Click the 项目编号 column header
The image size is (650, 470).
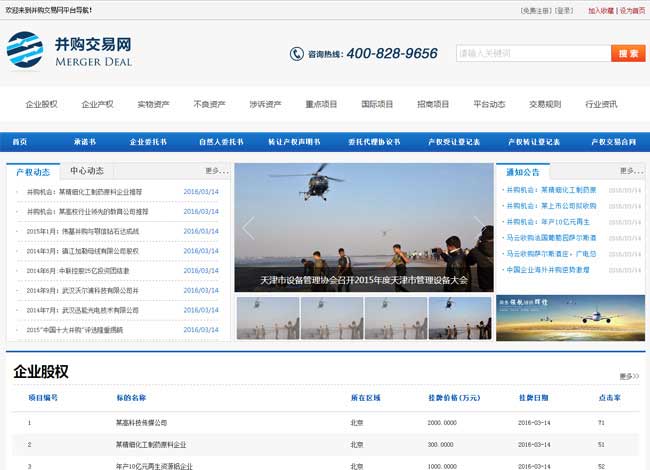pyautogui.click(x=43, y=398)
